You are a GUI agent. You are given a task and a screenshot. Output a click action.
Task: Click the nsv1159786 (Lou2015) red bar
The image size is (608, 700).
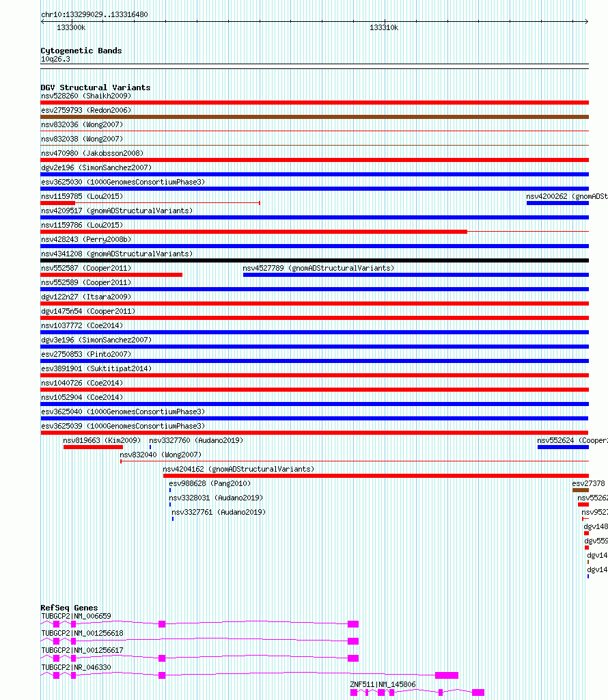click(x=254, y=232)
